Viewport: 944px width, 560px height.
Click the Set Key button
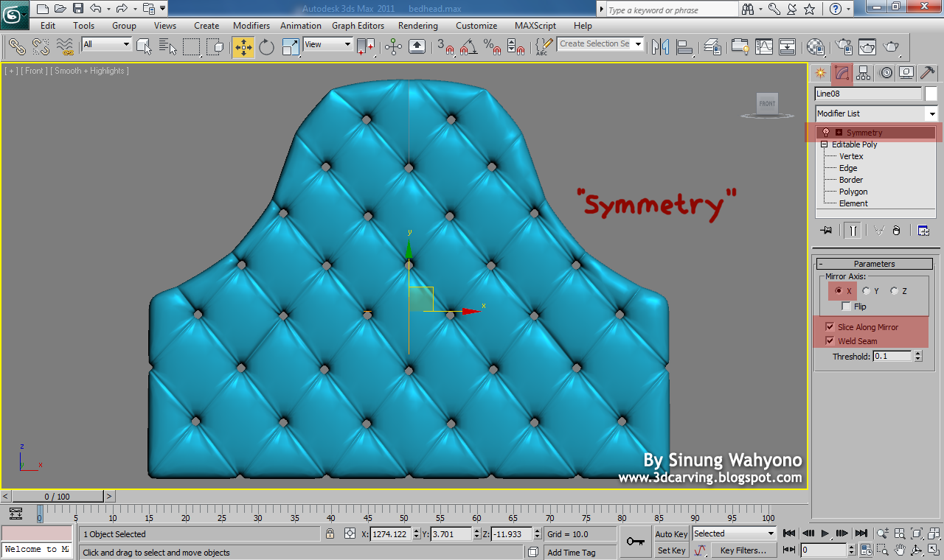[x=671, y=550]
